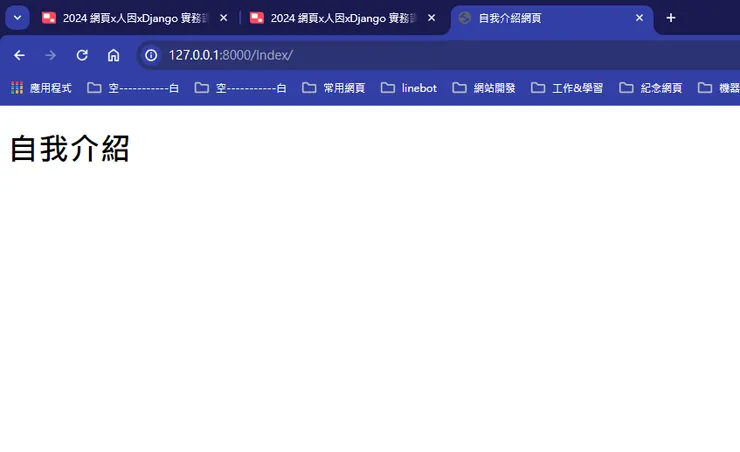Click the favicon of first Django tab

49,18
